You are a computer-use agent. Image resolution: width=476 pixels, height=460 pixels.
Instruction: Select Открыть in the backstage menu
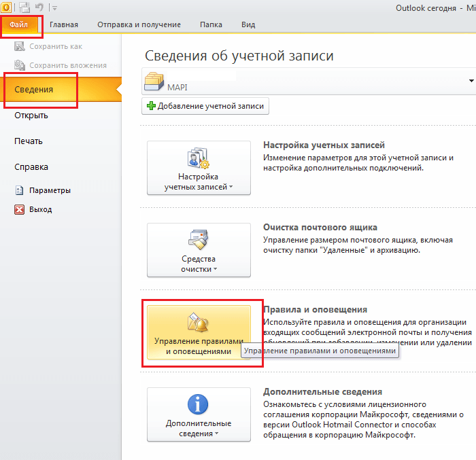(x=31, y=116)
